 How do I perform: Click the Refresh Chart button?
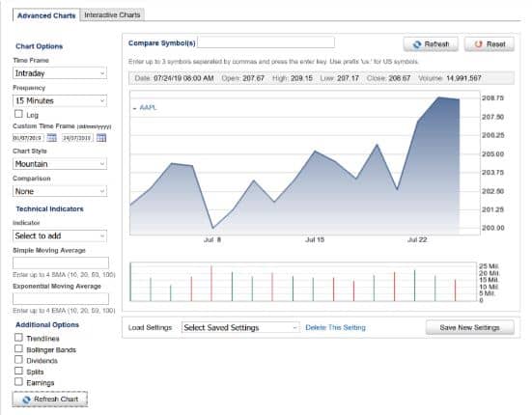[x=50, y=399]
